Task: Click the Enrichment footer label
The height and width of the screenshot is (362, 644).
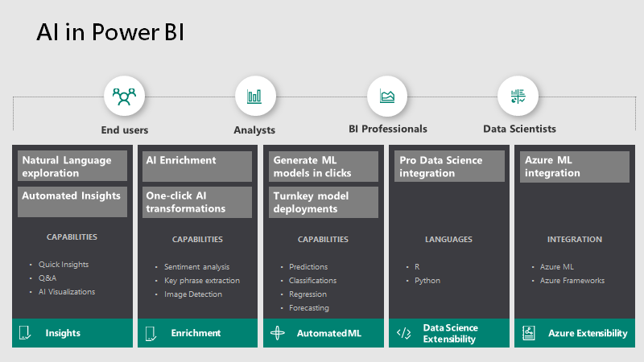Action: coord(196,333)
